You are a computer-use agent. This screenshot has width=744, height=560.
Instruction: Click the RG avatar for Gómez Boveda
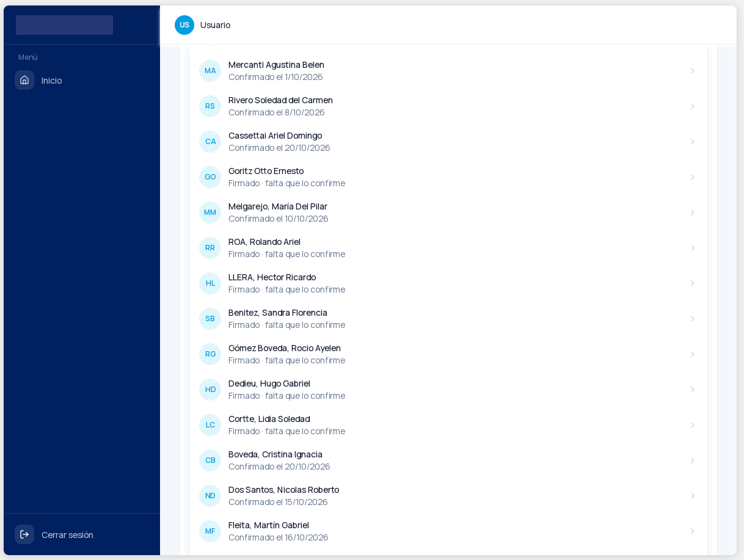coord(210,354)
